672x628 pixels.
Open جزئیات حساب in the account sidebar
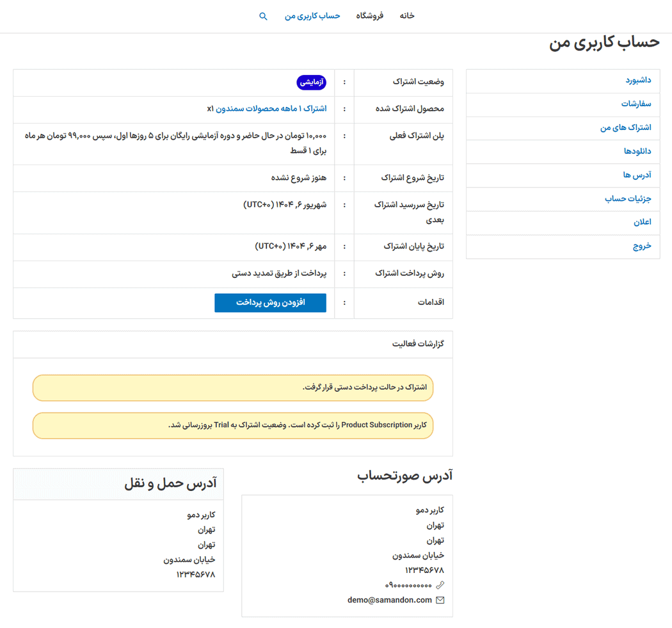click(628, 198)
